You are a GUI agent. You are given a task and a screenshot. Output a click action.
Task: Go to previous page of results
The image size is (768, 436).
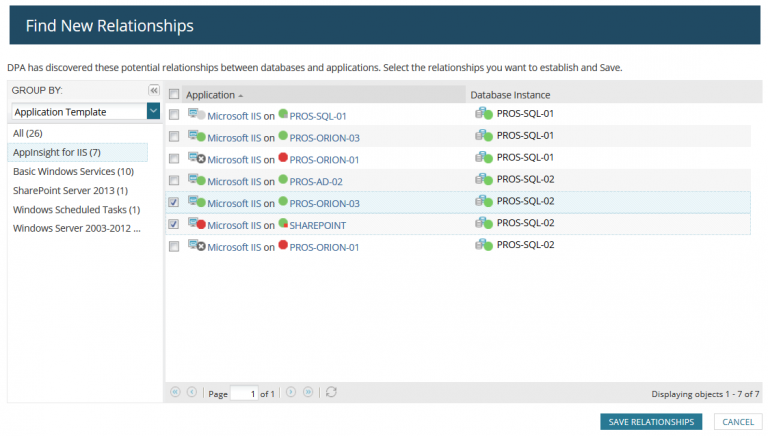(x=192, y=392)
